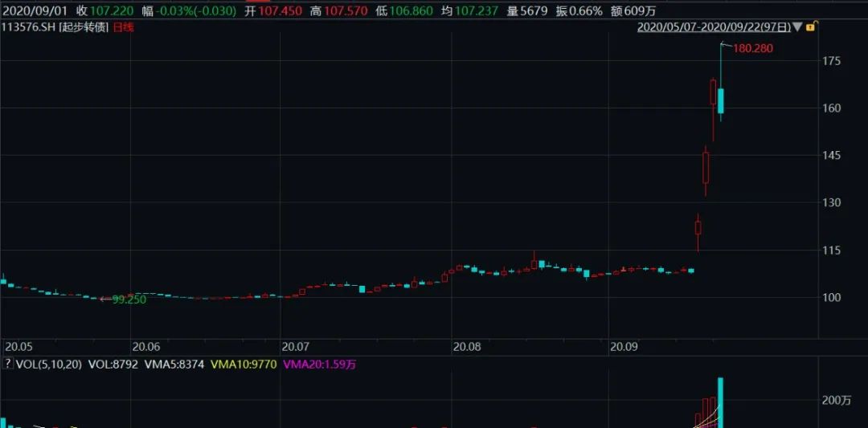Click the [起步转债] bond name
Viewport: 868px width, 428px height.
(x=82, y=27)
